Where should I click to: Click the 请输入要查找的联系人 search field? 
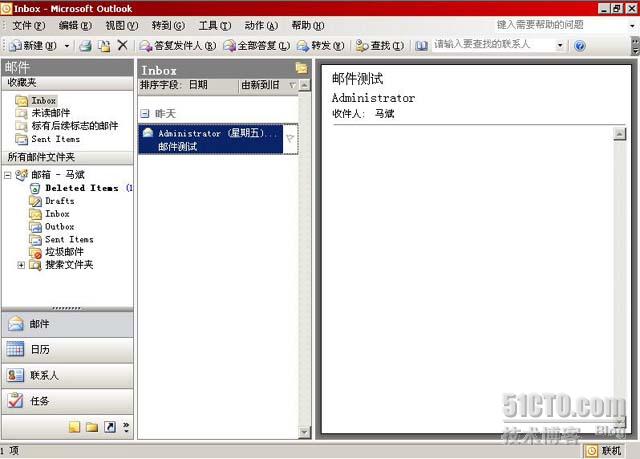click(492, 46)
